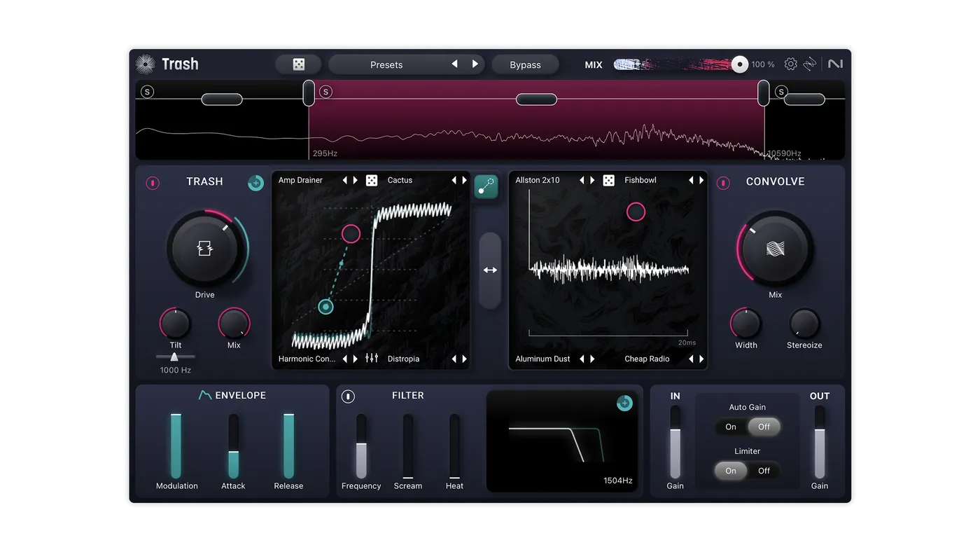Viewport: 980px width, 552px height.
Task: Solo the middle band between 295Hz and 10590Hz
Action: pos(325,92)
